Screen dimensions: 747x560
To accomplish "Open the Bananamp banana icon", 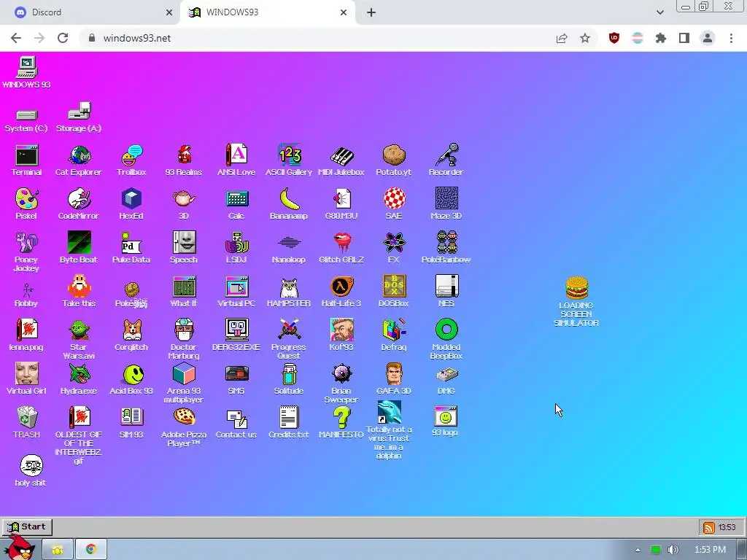I will (x=289, y=204).
